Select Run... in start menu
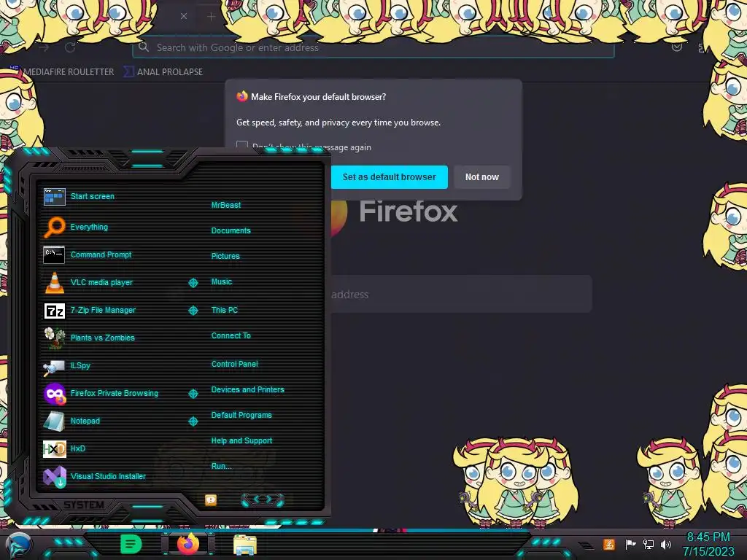The width and height of the screenshot is (747, 560). 222,466
